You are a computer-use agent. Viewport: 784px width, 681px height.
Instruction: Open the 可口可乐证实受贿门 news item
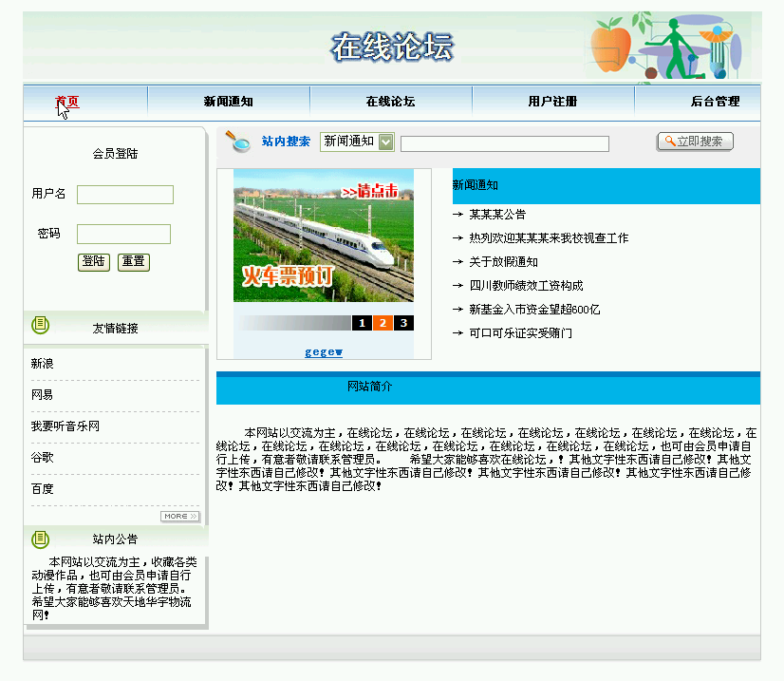click(x=520, y=333)
